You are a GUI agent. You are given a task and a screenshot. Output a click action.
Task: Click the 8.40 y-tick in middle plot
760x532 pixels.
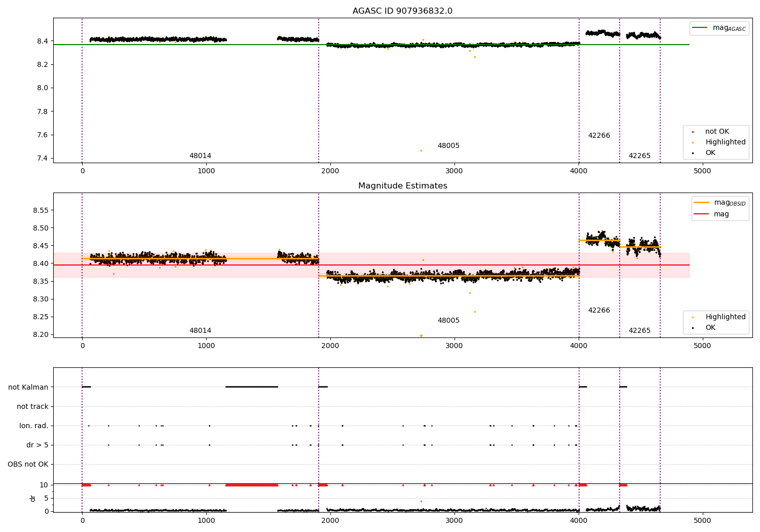pyautogui.click(x=41, y=263)
